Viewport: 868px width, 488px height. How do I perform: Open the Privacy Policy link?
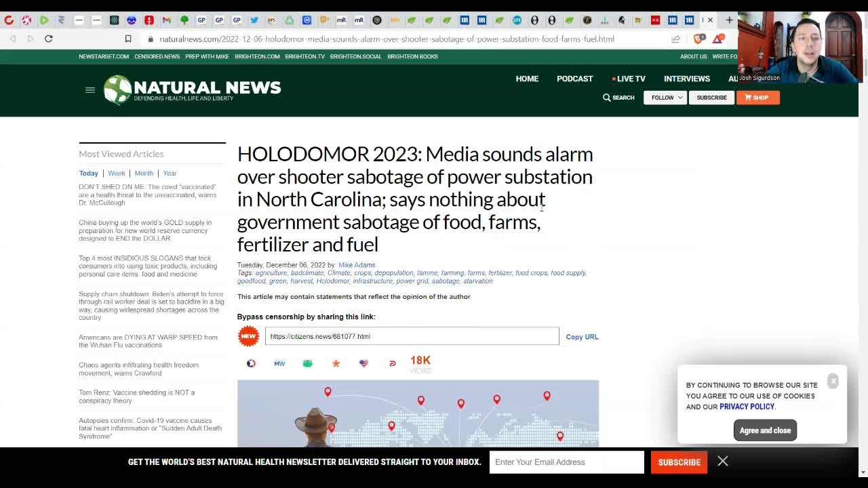(x=747, y=407)
